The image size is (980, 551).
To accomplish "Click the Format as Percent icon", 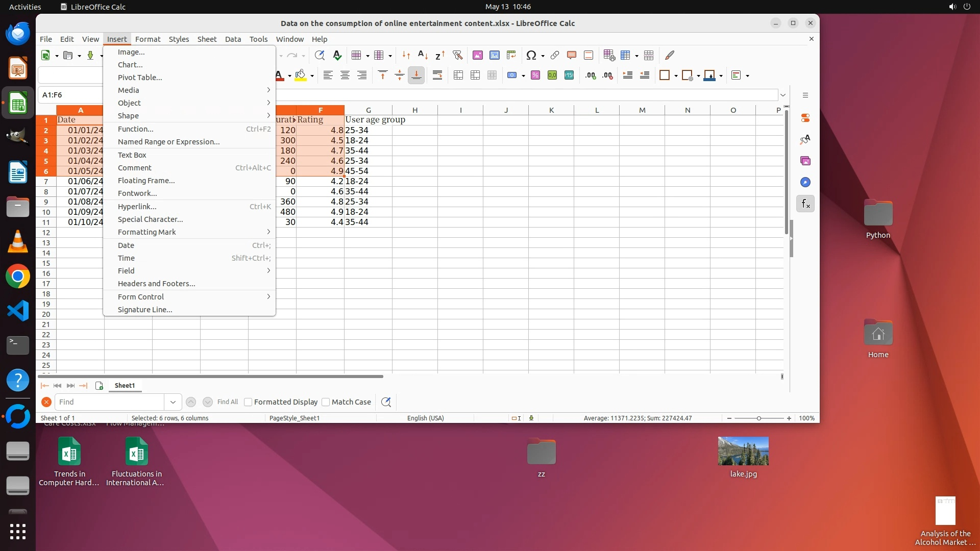I will point(535,76).
